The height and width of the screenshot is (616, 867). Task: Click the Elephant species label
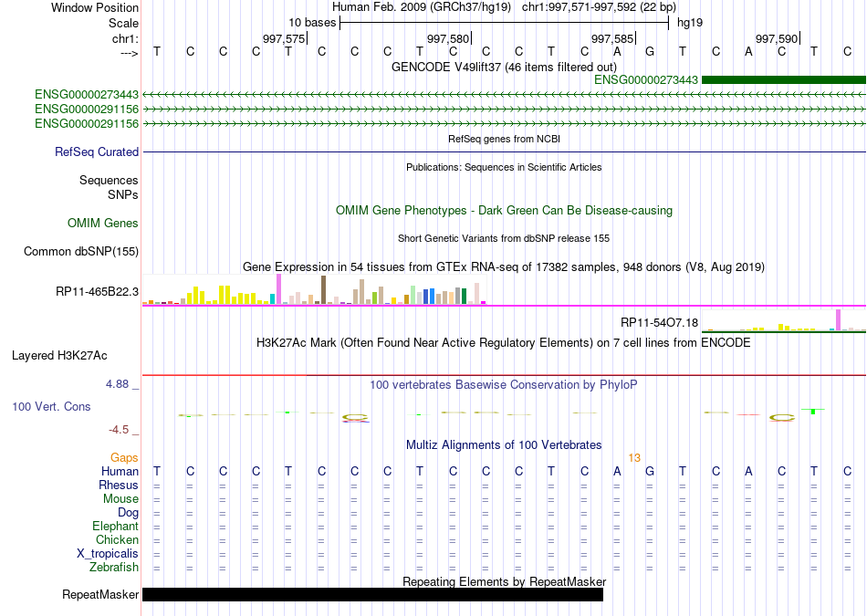(x=116, y=526)
